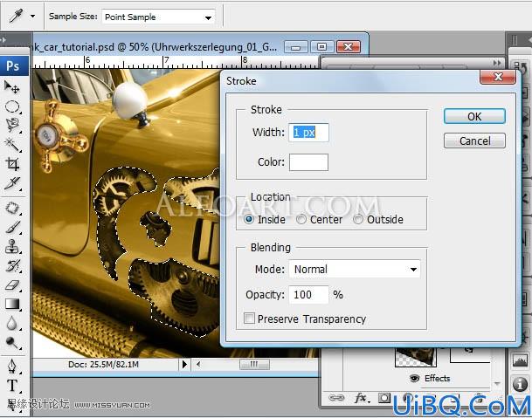Enable Preserve Transparency checkbox
Screen dimensions: 532x418
tap(249, 319)
